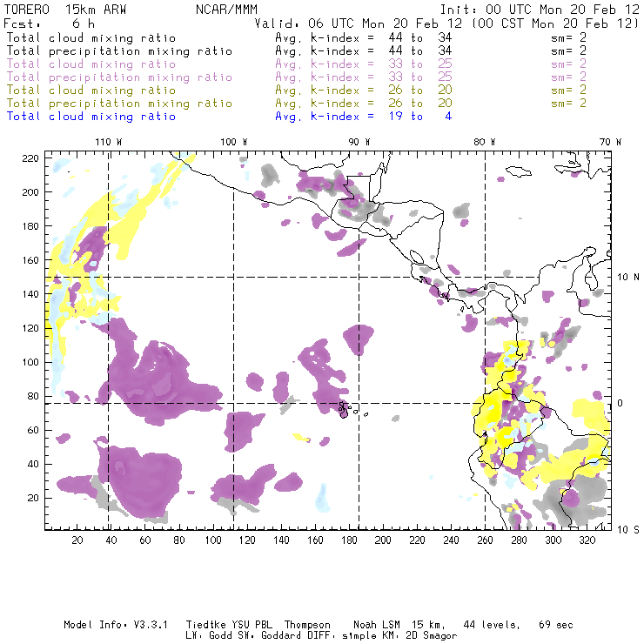Click the "(00 CST Mon 20 Feb 12)" local time text
This screenshot has height=644, width=644.
click(x=555, y=23)
